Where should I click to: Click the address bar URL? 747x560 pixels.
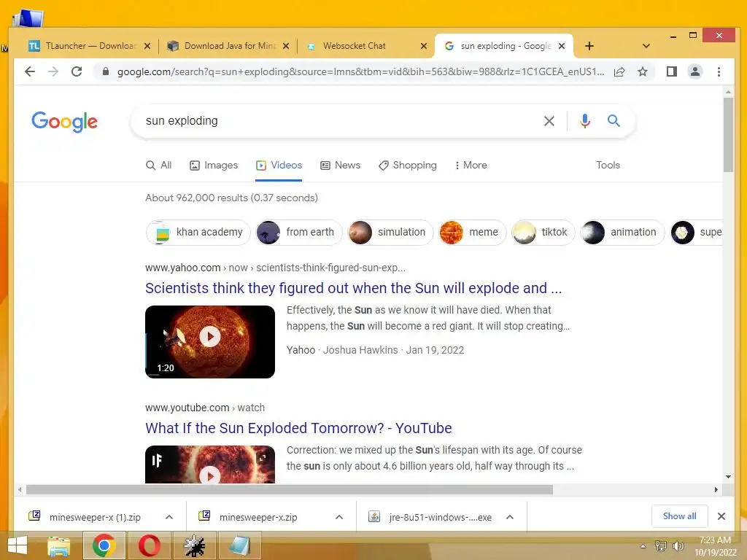tap(360, 72)
